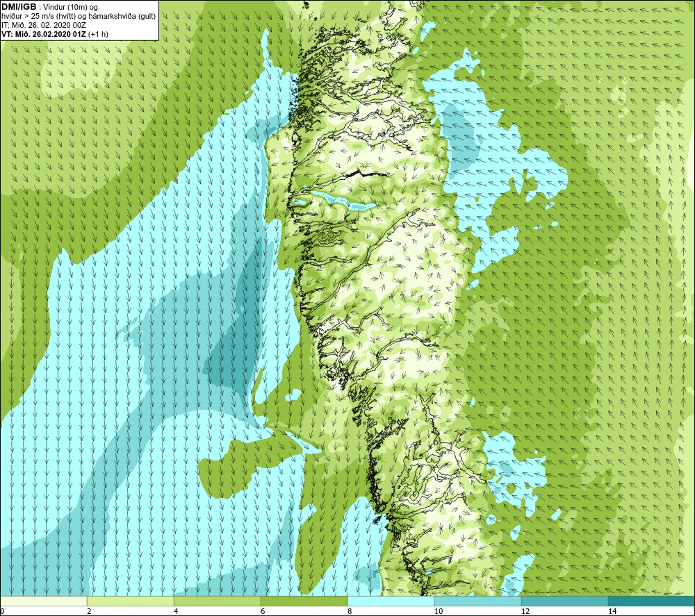Click the 'VT: Mið. 26.02.2020 01Z' line
Screen dimensions: 695x616
44,34
